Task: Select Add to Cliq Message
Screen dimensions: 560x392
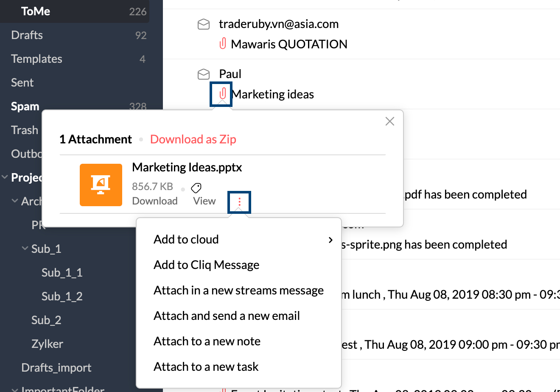Action: point(206,265)
